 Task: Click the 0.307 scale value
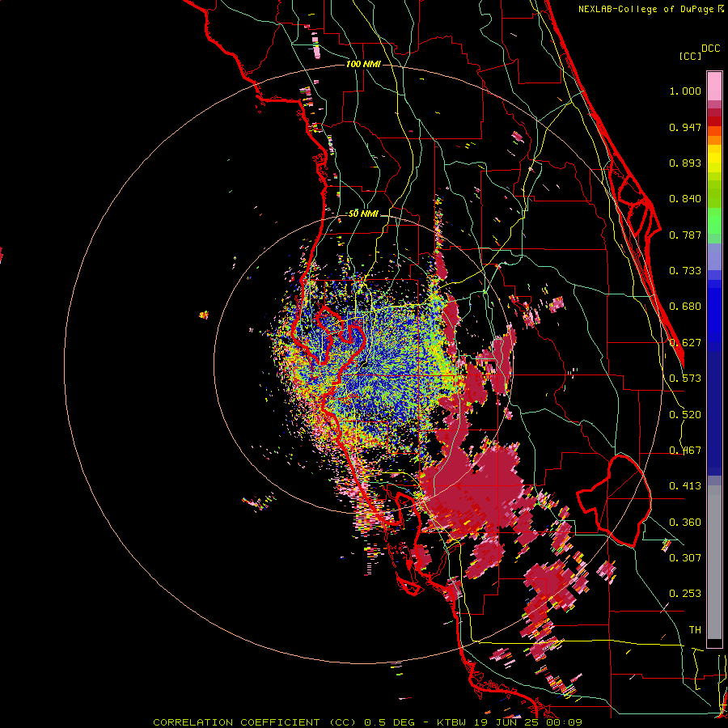click(685, 557)
